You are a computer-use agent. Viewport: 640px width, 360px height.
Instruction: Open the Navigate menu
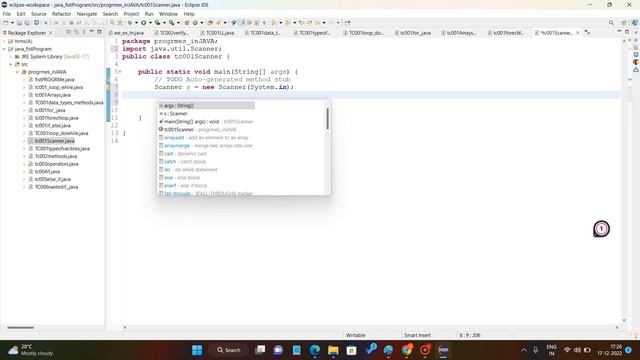pyautogui.click(x=87, y=14)
